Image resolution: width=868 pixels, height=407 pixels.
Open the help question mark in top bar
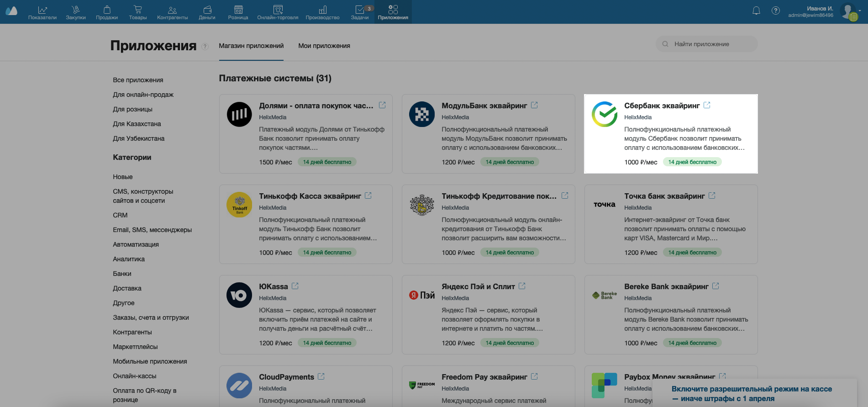coord(776,11)
